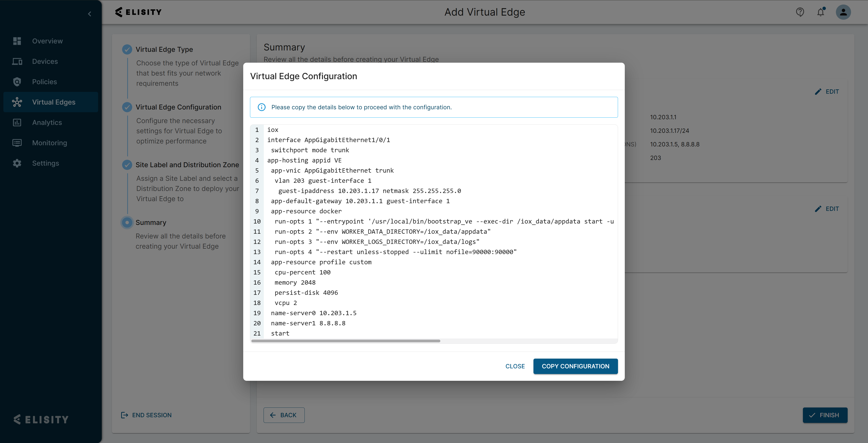Click the --entrypoint run-opts 1 line

tap(444, 221)
